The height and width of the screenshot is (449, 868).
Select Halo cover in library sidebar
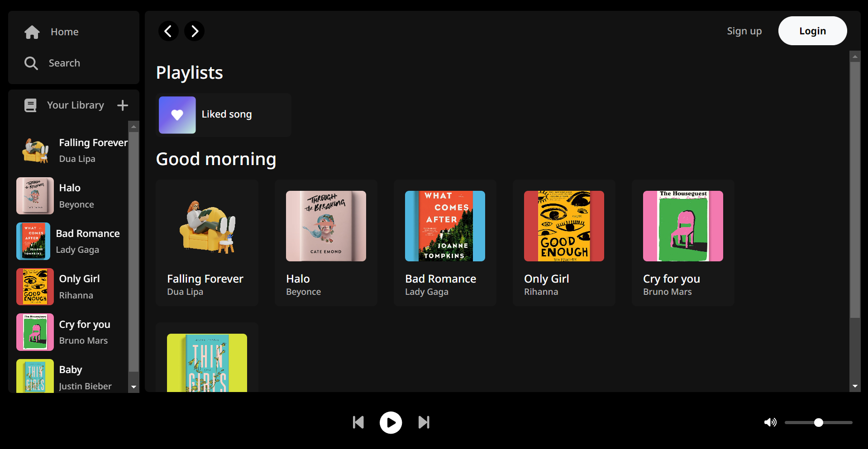35,196
